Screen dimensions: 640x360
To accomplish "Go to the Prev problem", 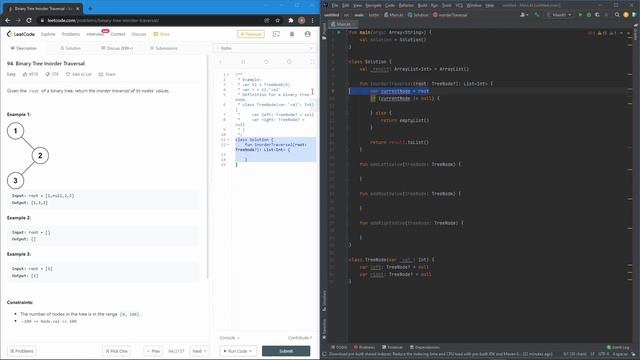I will pyautogui.click(x=153, y=351).
